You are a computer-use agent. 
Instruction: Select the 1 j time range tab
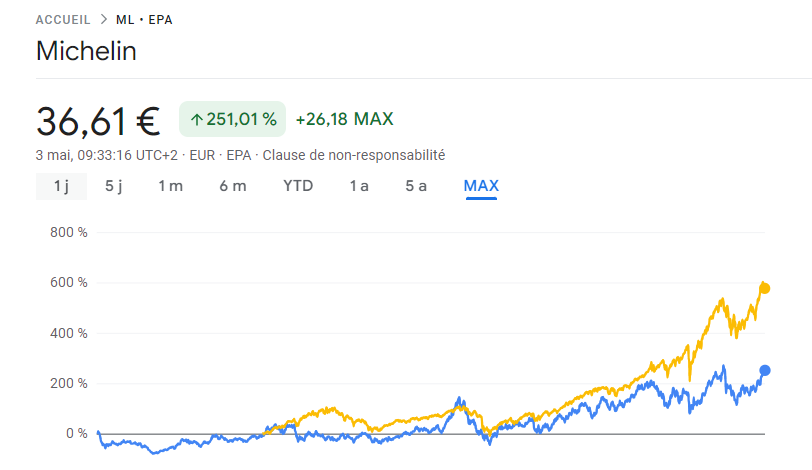(x=62, y=186)
